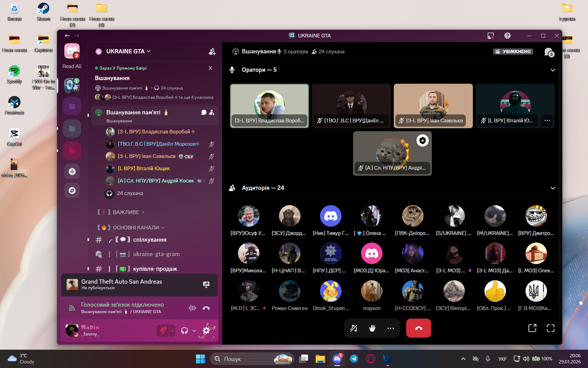Click the УВІМКНЕНО status button
The width and height of the screenshot is (588, 368).
pos(513,52)
